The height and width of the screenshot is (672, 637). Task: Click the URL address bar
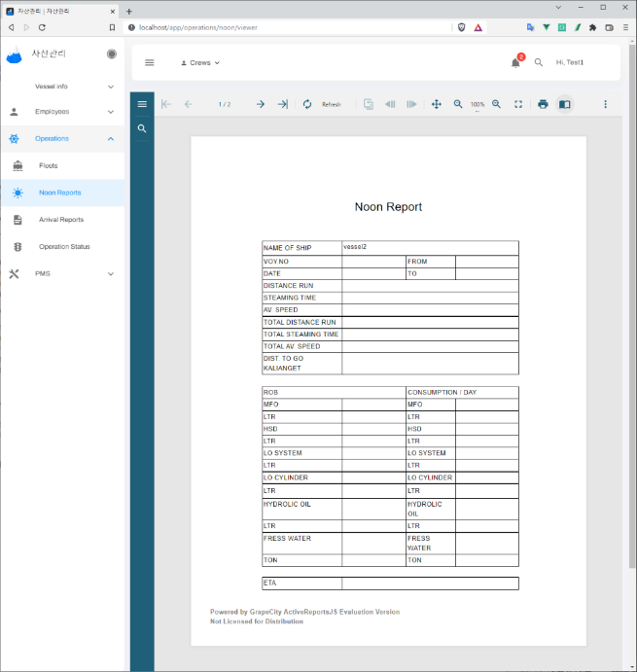coord(287,27)
